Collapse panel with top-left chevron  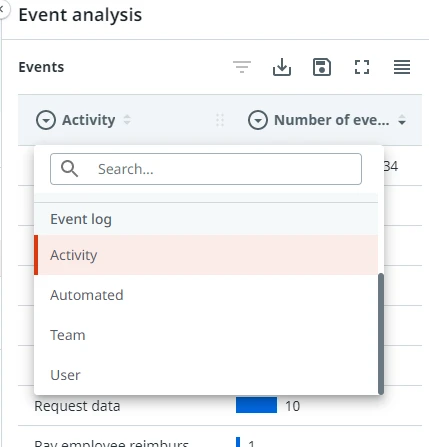coord(3,9)
